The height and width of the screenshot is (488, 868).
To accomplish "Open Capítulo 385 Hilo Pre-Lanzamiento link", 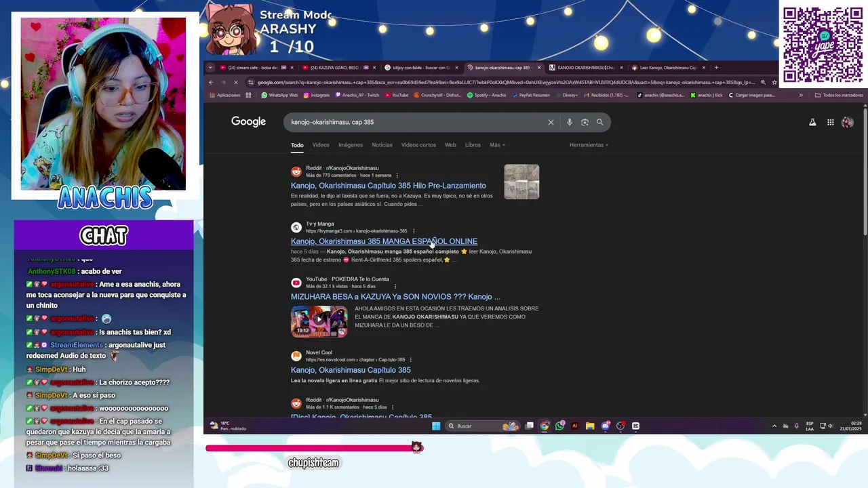I will [389, 186].
